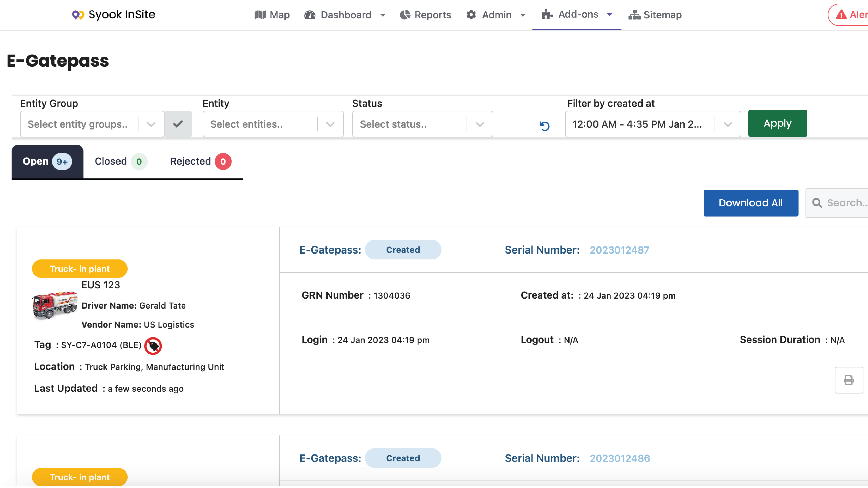
Task: Click the Syook InSite logo icon
Action: click(x=78, y=15)
